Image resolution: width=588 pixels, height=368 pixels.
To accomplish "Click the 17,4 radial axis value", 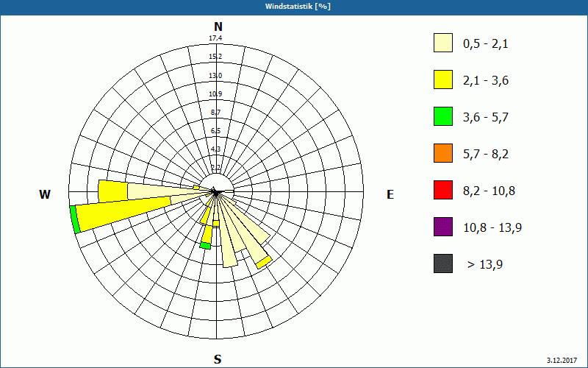I will click(x=215, y=38).
